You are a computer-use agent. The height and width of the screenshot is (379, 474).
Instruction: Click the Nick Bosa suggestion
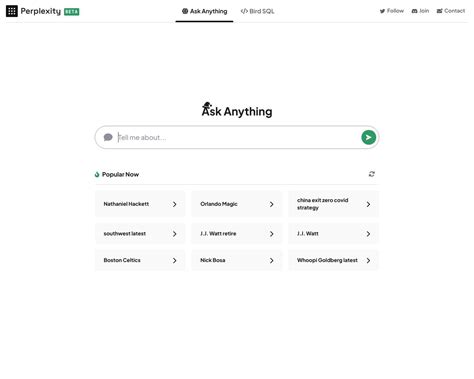(237, 260)
